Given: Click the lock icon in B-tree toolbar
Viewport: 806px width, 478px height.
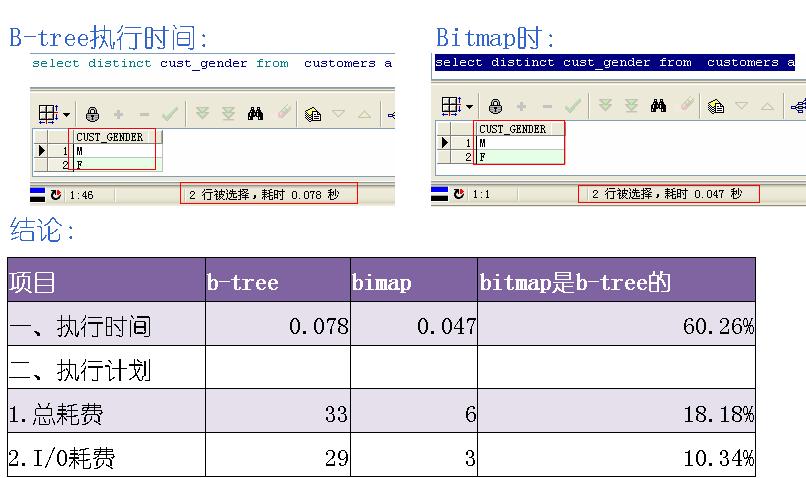Looking at the screenshot, I should 93,114.
